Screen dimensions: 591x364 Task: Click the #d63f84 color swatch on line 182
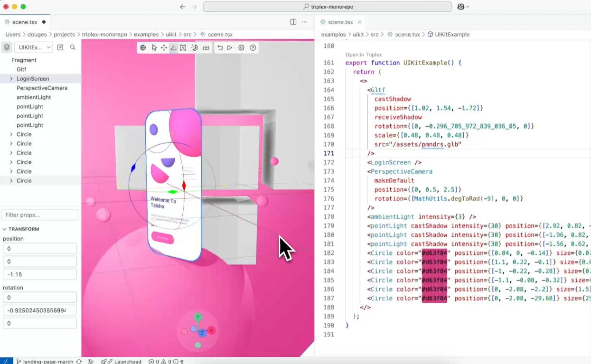(x=434, y=253)
